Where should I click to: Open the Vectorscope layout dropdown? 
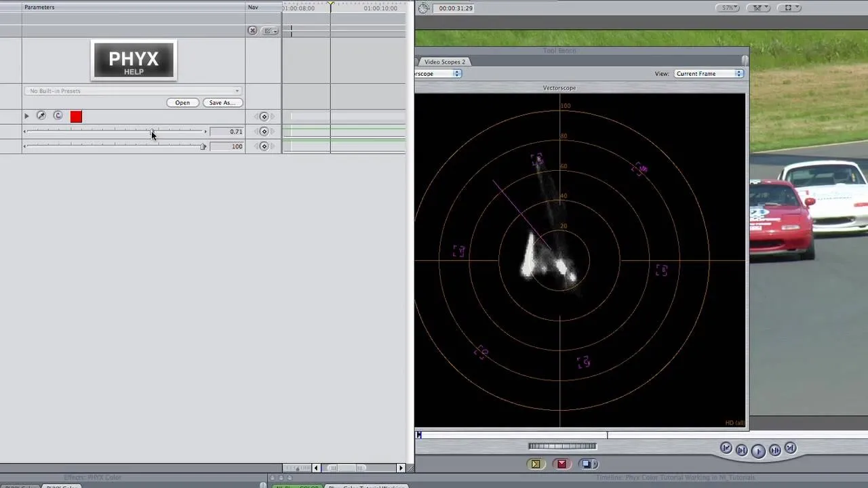(x=438, y=73)
